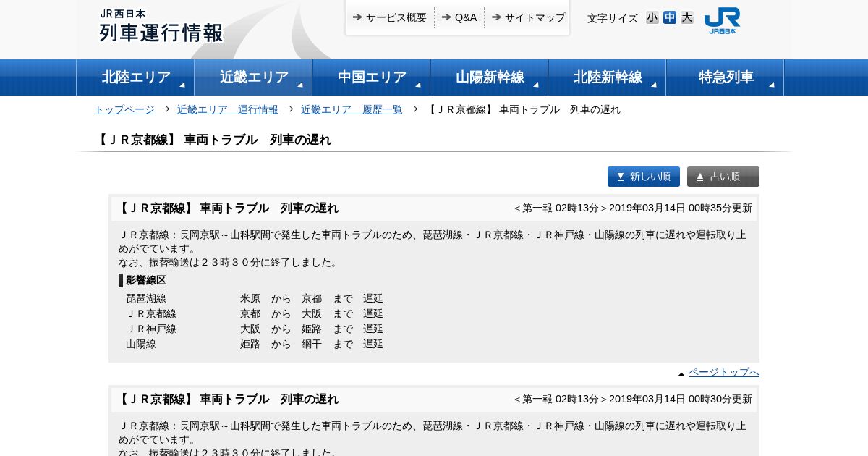Select the ＪＲ京都線 line name in the affected lines table
Image resolution: width=868 pixels, height=456 pixels.
point(151,313)
